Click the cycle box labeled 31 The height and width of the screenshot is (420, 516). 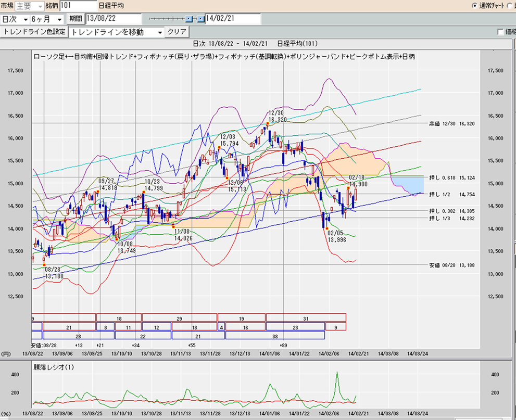pyautogui.click(x=306, y=317)
